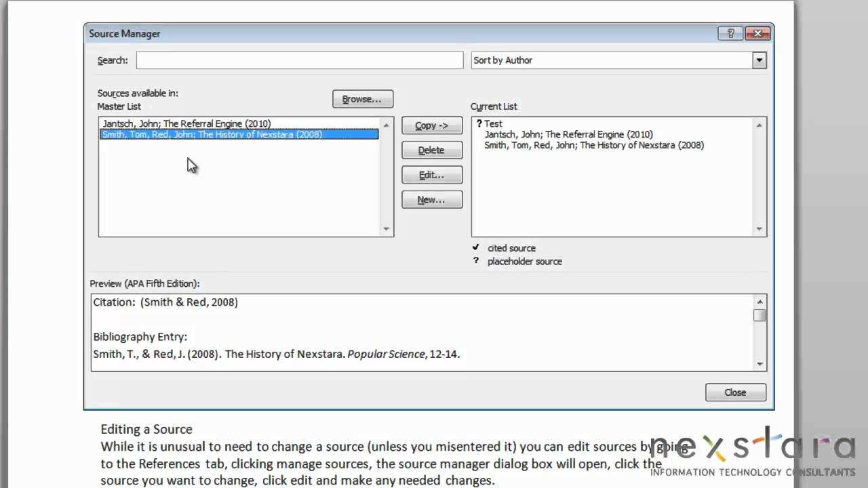Click Preview pane scrollbar down arrow
Viewport: 868px width, 488px height.
click(759, 364)
